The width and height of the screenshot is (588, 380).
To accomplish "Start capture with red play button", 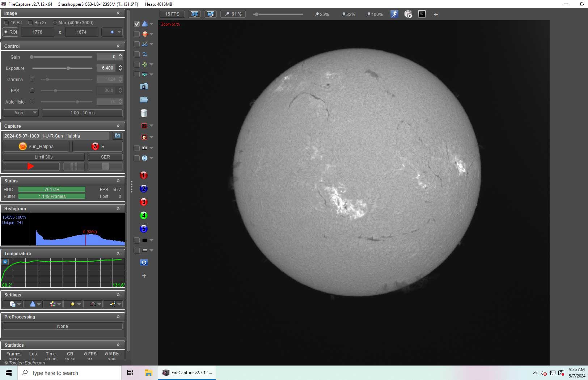I will (x=31, y=166).
